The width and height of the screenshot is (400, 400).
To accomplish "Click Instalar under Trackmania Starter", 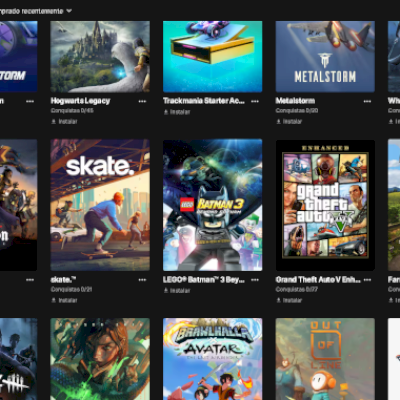I will click(177, 112).
